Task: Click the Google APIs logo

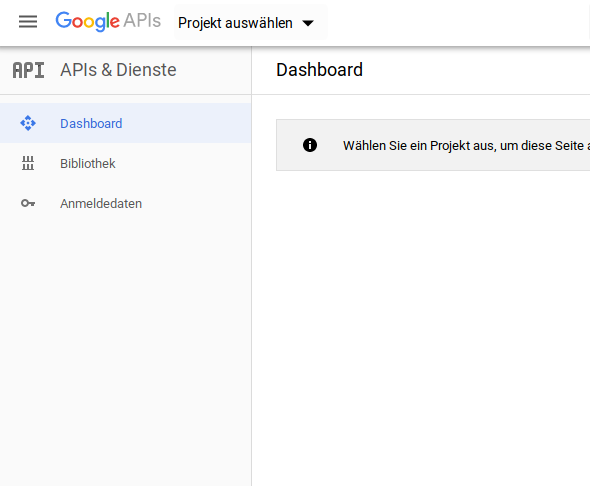Action: [x=108, y=21]
